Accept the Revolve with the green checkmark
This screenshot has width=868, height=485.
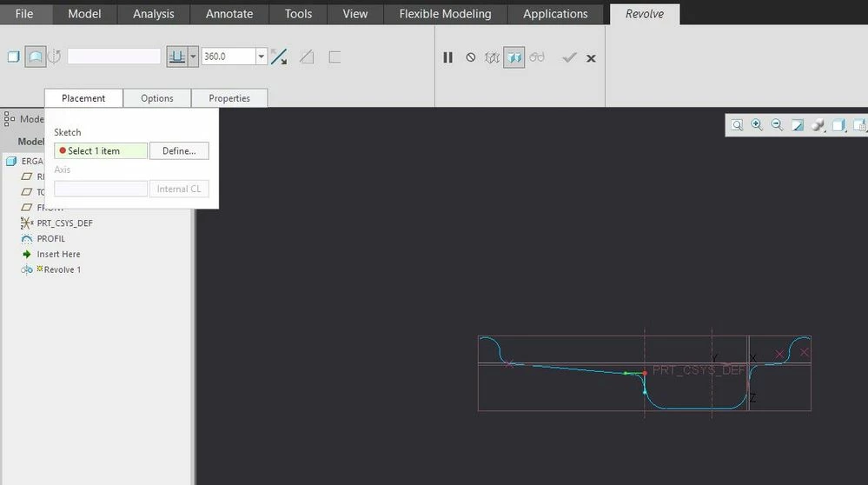569,57
